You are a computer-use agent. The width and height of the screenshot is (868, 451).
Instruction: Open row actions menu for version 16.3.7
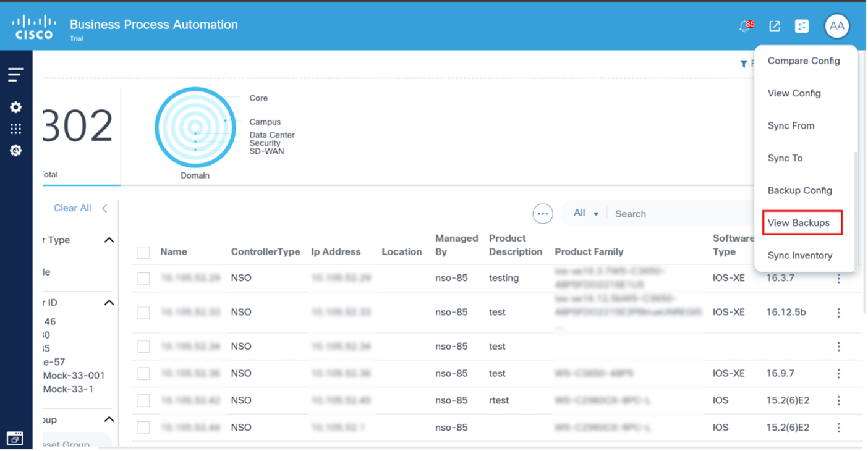pos(838,279)
